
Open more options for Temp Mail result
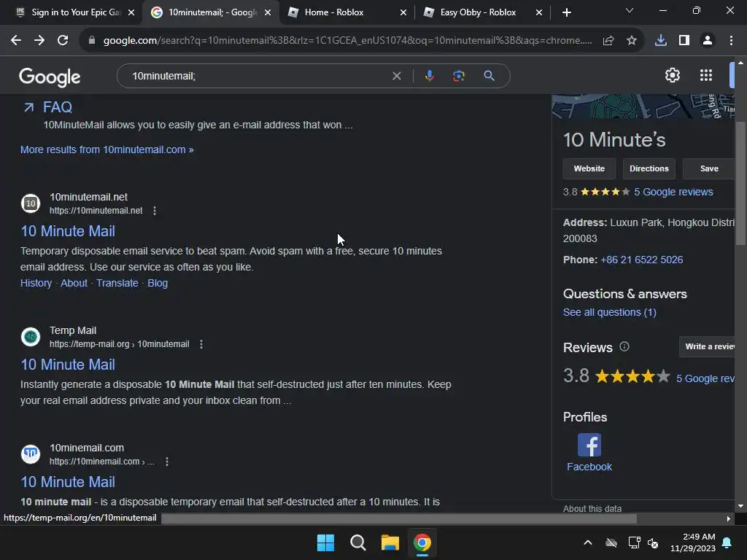click(x=201, y=344)
